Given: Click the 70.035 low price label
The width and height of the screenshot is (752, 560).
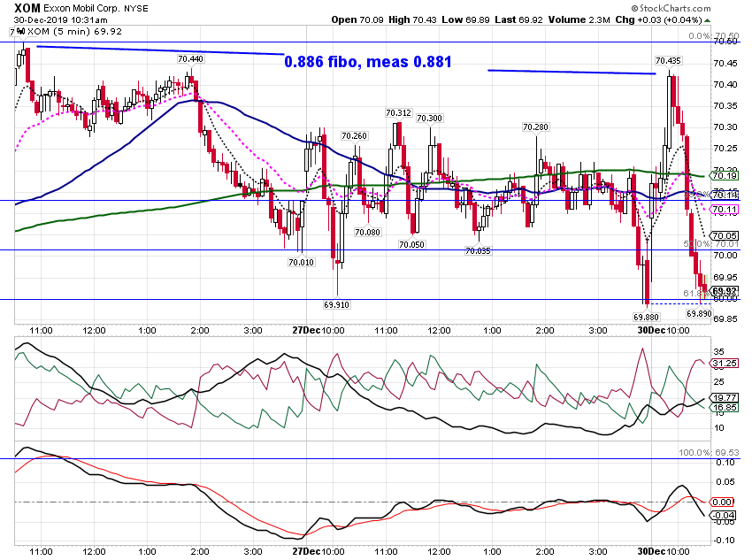Looking at the screenshot, I should tap(478, 250).
